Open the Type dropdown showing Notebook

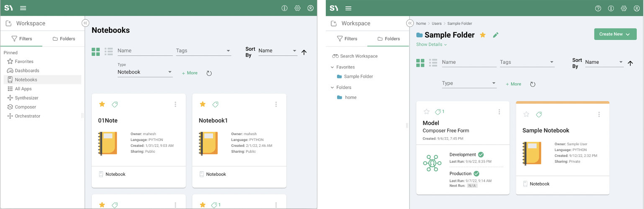point(144,72)
